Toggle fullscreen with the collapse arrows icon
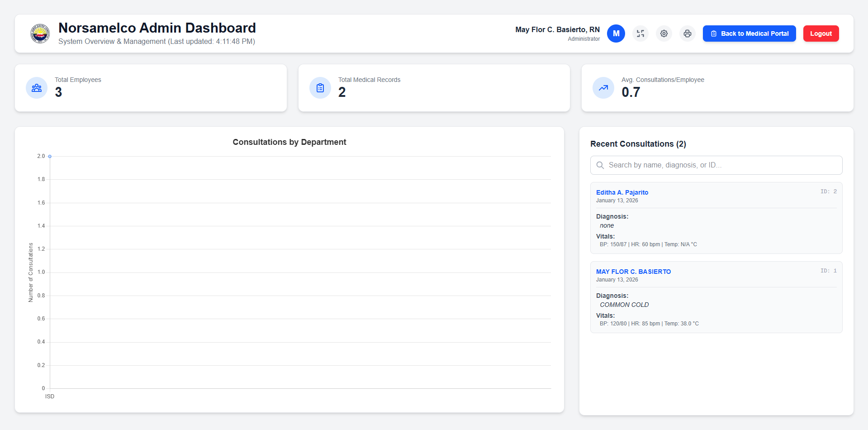The width and height of the screenshot is (868, 430). tap(640, 33)
